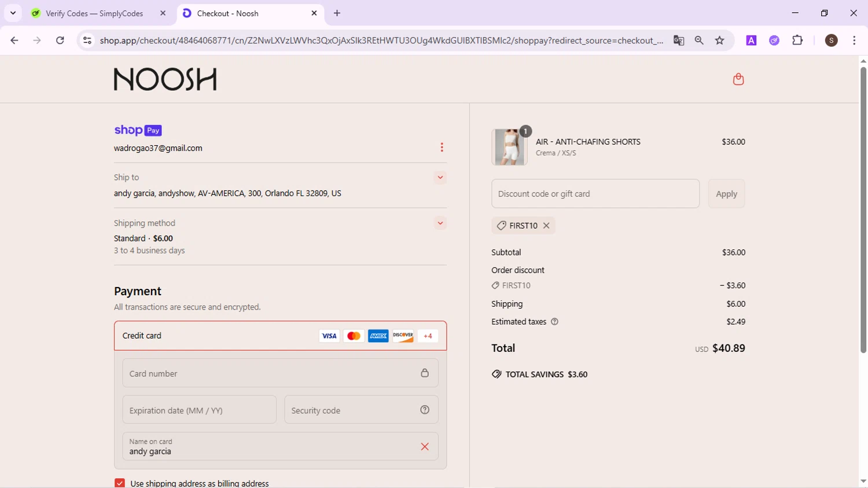Close the Checkout - Noosh tab

[314, 13]
